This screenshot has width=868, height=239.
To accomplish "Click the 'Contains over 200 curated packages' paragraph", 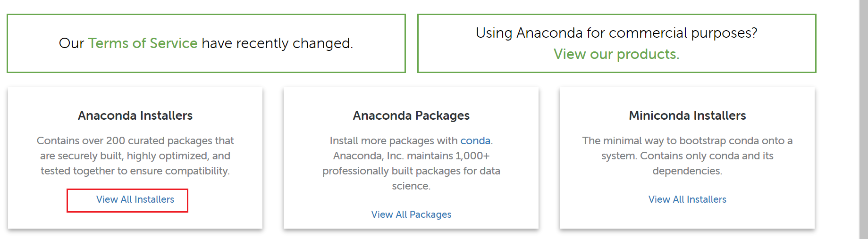I will pyautogui.click(x=135, y=140).
